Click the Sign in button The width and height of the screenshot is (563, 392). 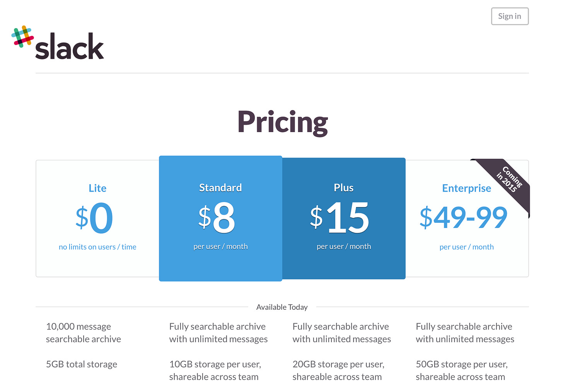coord(510,16)
